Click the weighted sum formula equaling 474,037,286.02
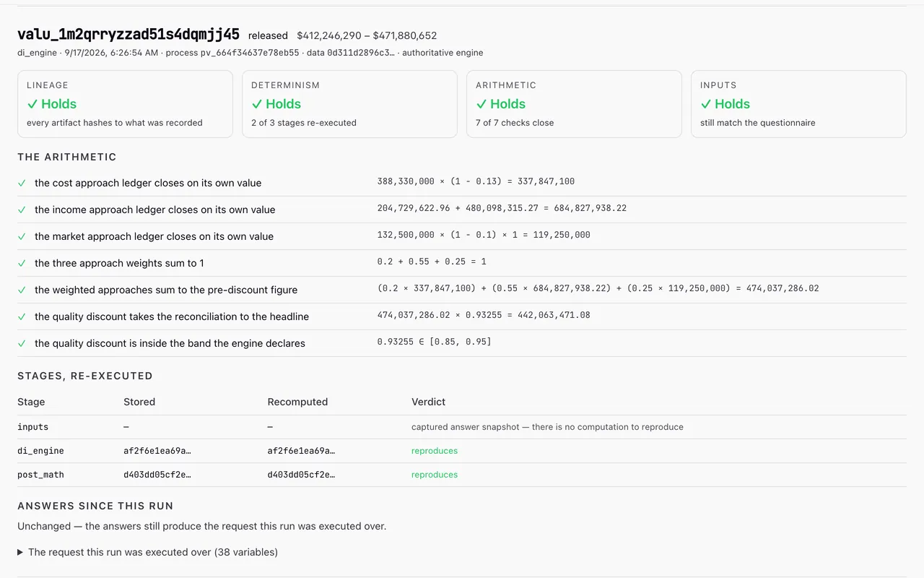 [598, 288]
